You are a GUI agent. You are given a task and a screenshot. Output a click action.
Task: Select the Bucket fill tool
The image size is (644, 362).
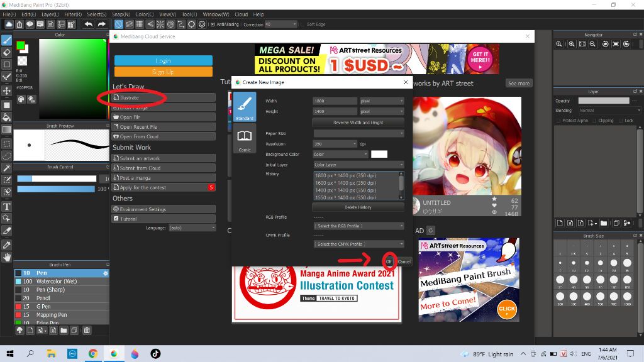tap(6, 117)
